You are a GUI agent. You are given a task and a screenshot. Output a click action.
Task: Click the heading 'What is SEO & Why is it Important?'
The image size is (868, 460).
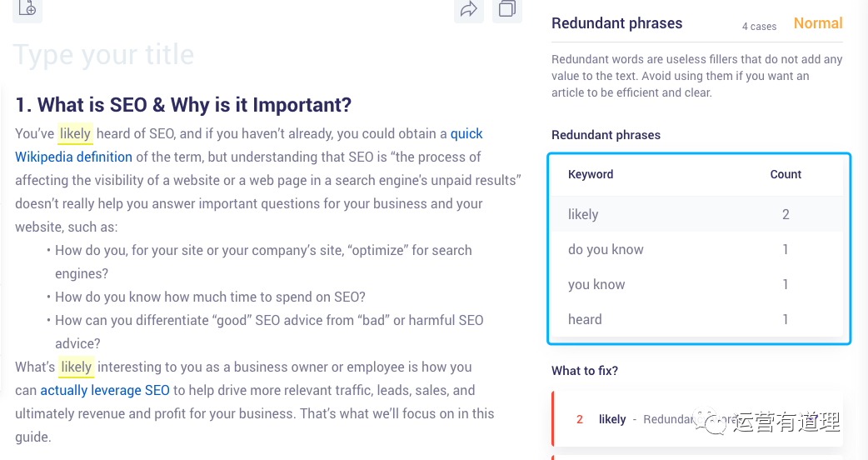(183, 105)
